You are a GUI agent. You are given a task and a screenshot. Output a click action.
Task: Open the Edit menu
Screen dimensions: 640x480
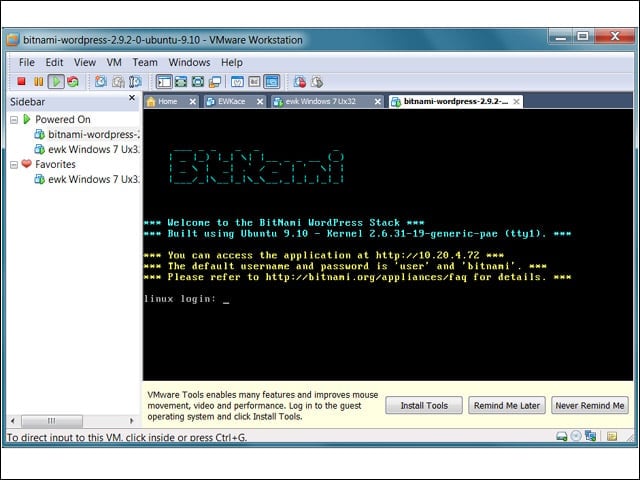(x=54, y=62)
